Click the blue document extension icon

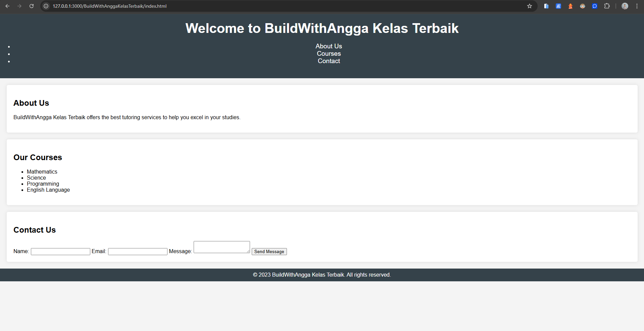(546, 6)
